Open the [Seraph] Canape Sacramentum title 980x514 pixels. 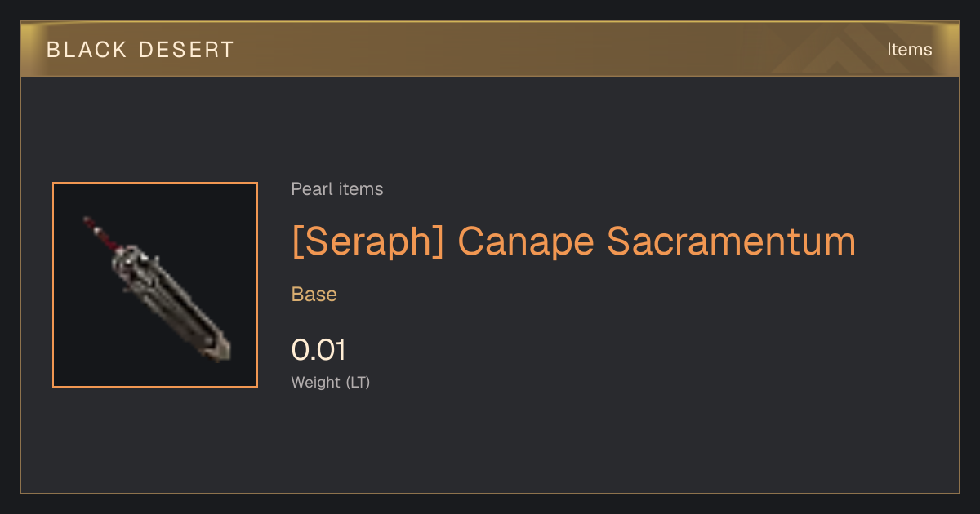point(573,241)
